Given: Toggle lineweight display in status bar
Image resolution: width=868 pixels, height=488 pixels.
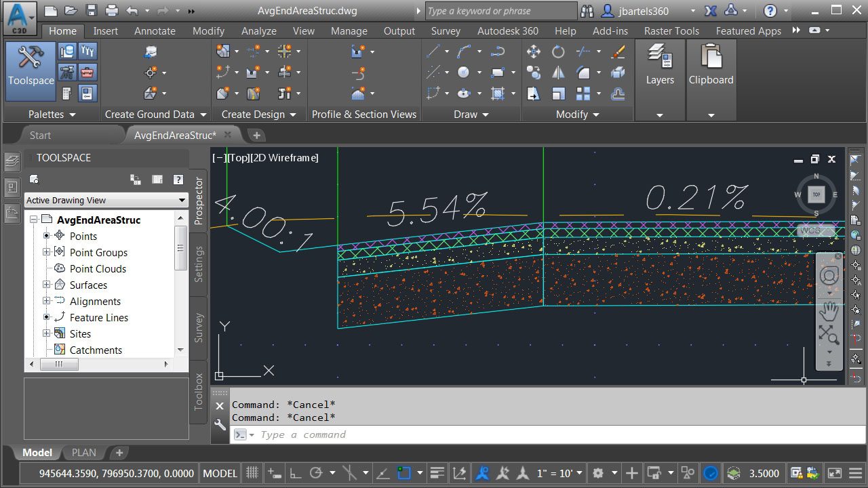Looking at the screenshot, I should (437, 473).
